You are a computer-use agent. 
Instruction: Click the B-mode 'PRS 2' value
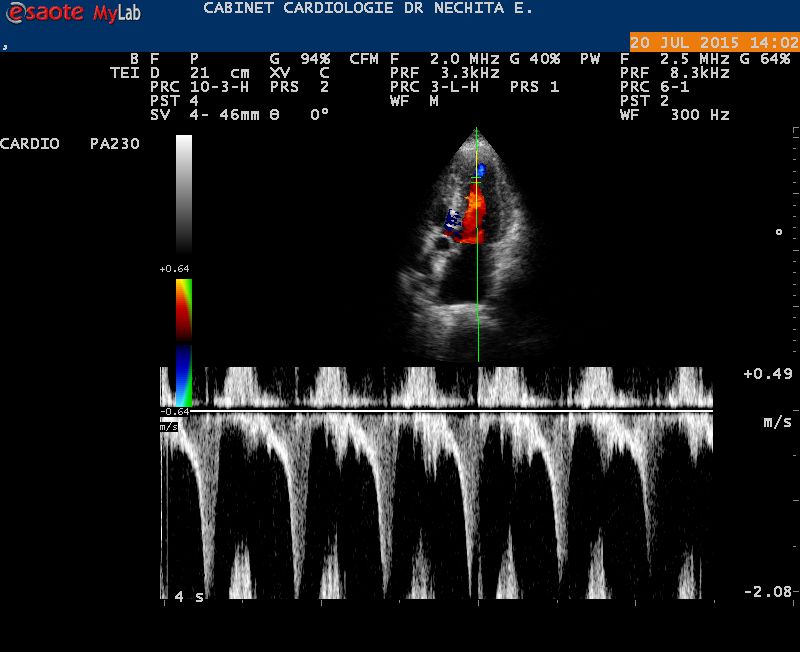(x=299, y=87)
